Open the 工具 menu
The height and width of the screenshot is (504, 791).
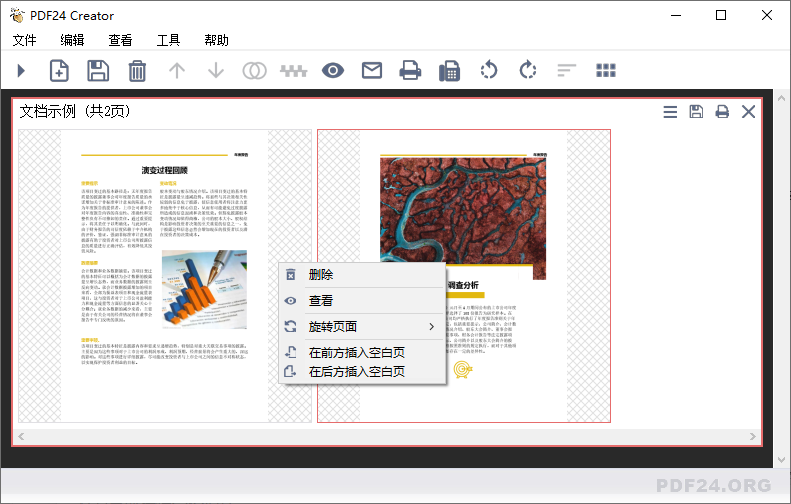point(168,40)
